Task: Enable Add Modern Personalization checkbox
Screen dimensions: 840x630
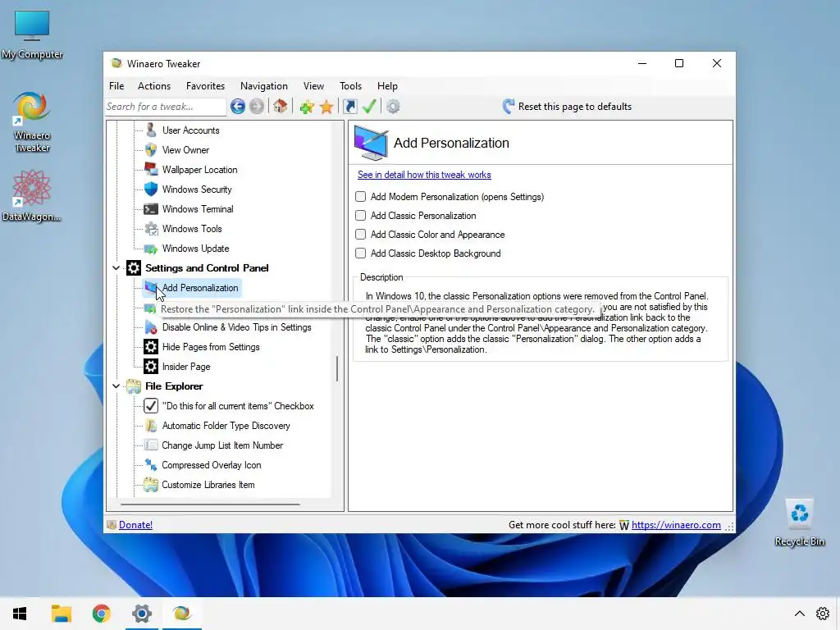Action: click(x=361, y=197)
